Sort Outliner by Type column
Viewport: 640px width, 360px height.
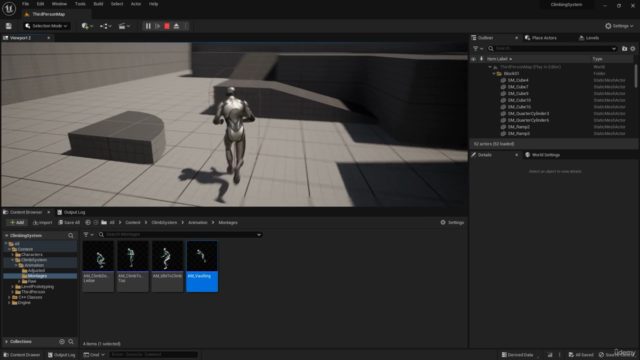point(597,59)
